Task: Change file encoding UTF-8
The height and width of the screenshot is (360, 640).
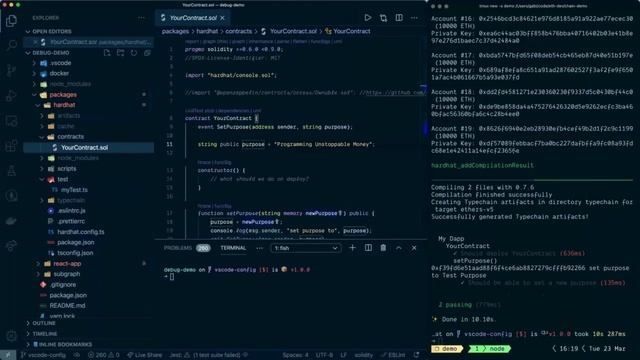Action: tap(324, 355)
